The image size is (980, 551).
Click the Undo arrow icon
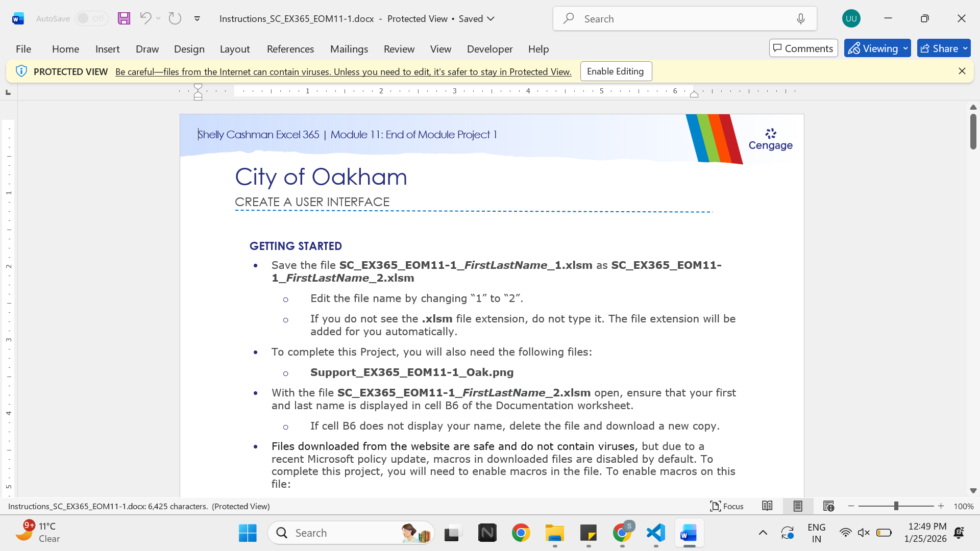click(145, 18)
